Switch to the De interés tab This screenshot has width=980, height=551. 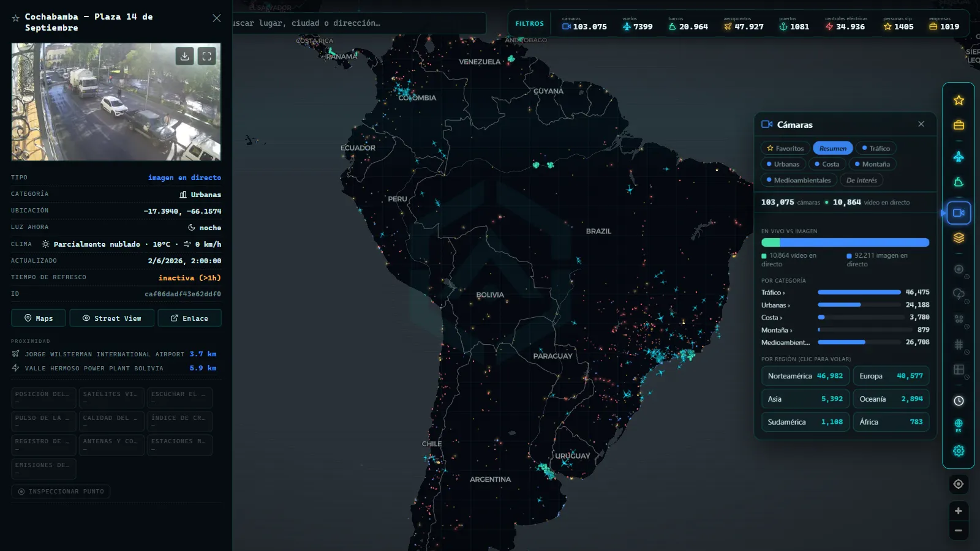tap(861, 180)
